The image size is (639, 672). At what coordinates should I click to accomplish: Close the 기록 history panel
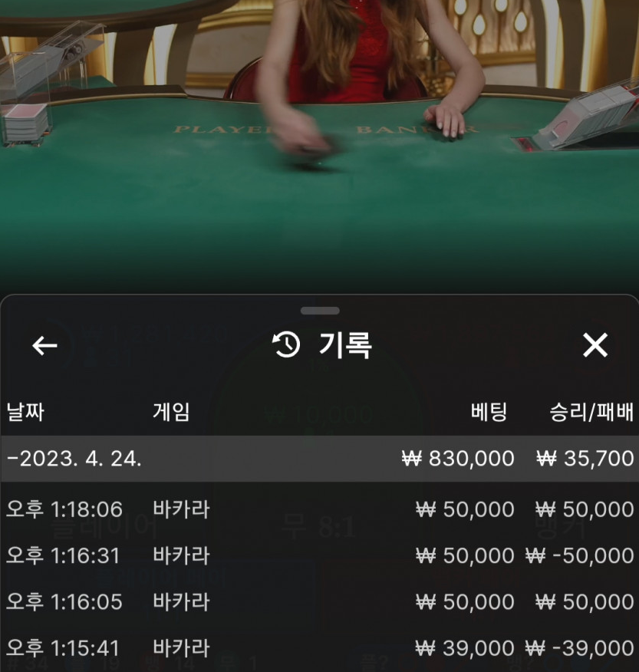pyautogui.click(x=595, y=345)
